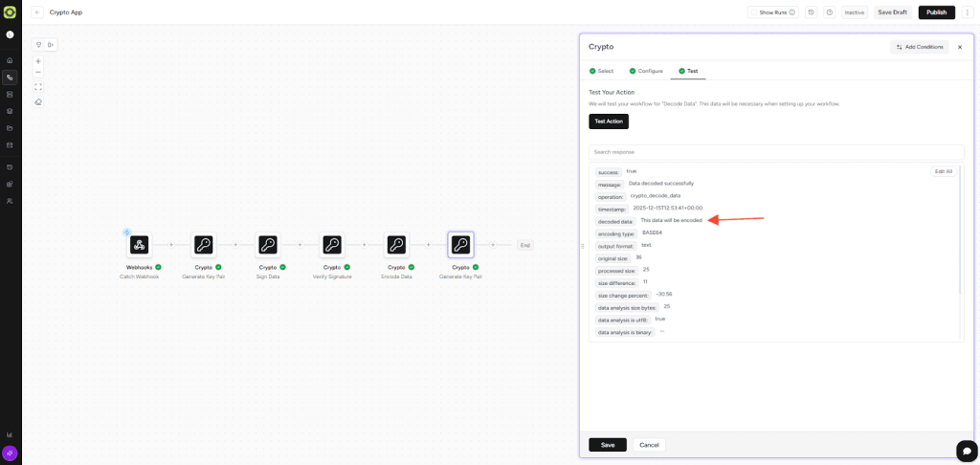Zoom in on the workflow canvas
The height and width of the screenshot is (465, 980).
point(38,61)
